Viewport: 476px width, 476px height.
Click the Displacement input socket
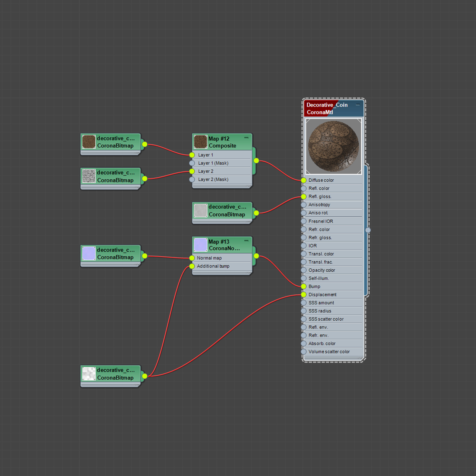[304, 294]
